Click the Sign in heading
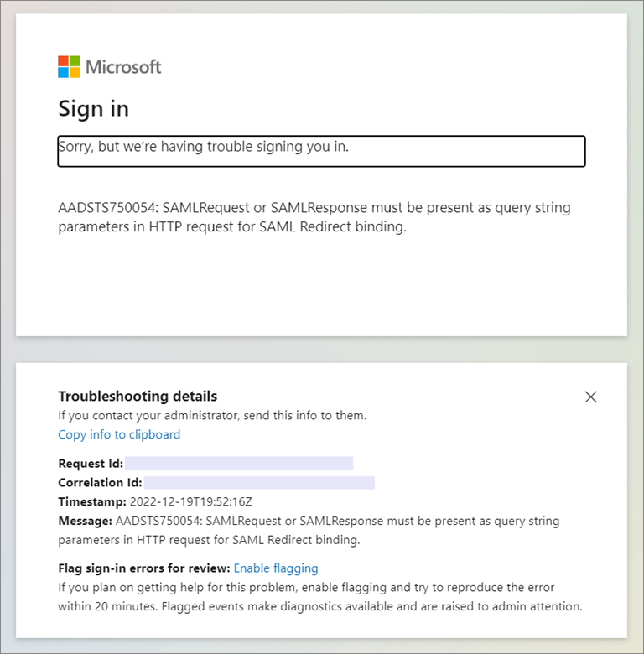Viewport: 644px width, 654px height. pos(93,109)
